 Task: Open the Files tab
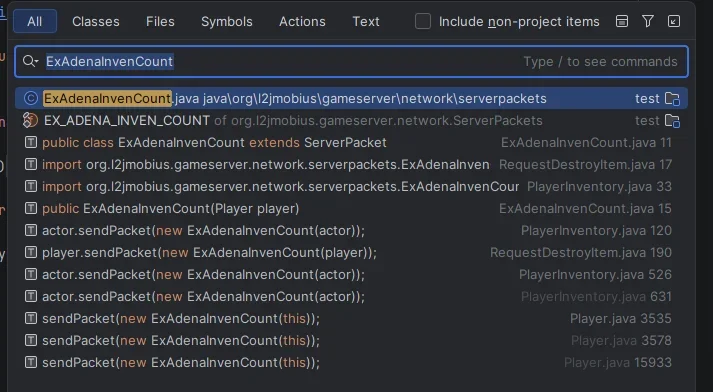tap(160, 21)
